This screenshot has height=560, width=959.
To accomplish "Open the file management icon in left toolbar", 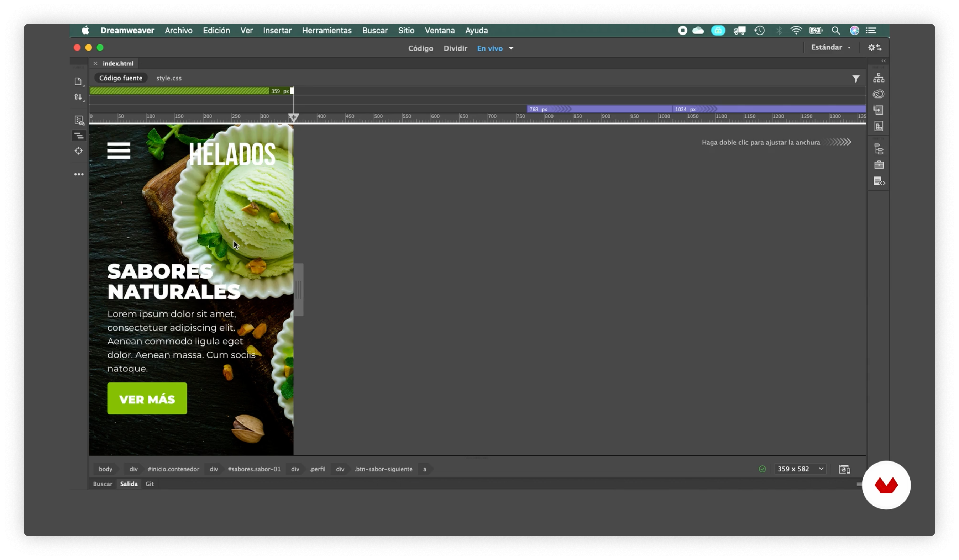I will pyautogui.click(x=78, y=97).
